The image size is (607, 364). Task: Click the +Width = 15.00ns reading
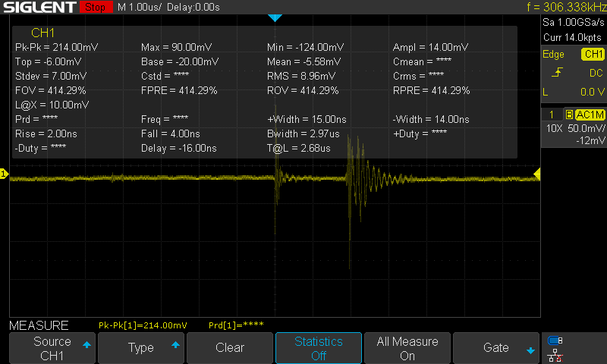[307, 119]
